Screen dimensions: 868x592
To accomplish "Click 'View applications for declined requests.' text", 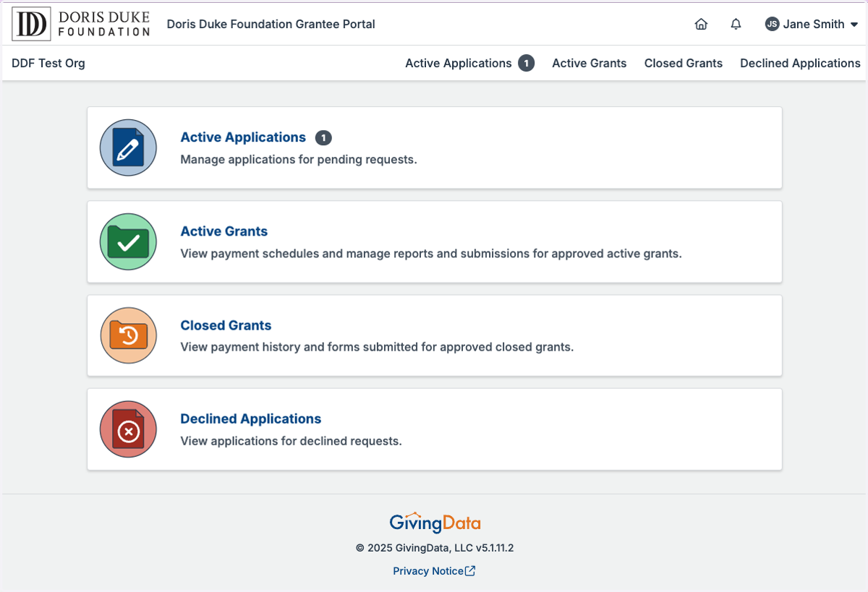I will point(291,441).
